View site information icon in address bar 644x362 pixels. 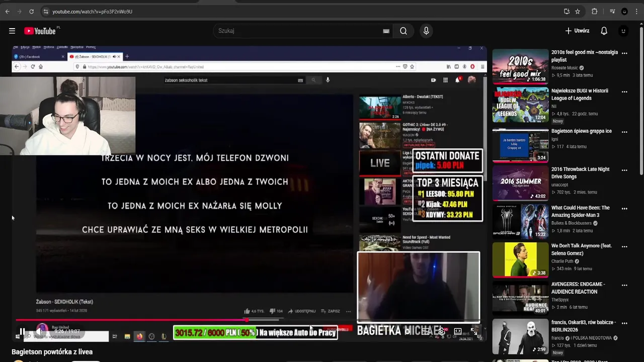click(45, 11)
